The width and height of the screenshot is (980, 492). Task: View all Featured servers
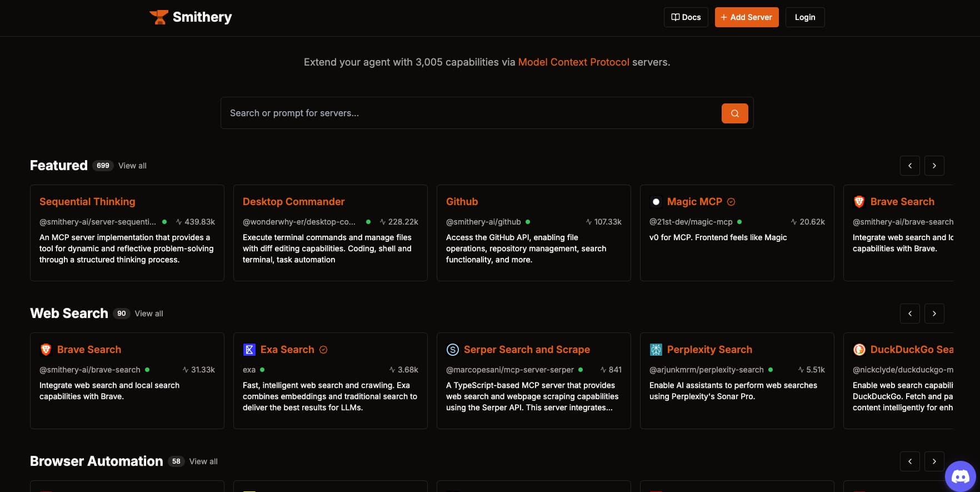pos(132,166)
